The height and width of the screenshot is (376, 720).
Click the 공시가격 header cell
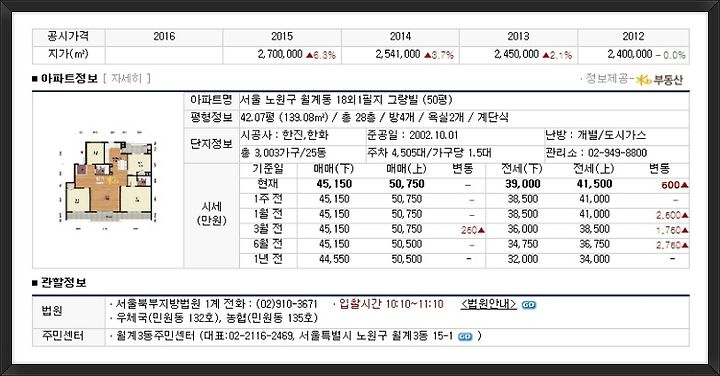[x=68, y=36]
